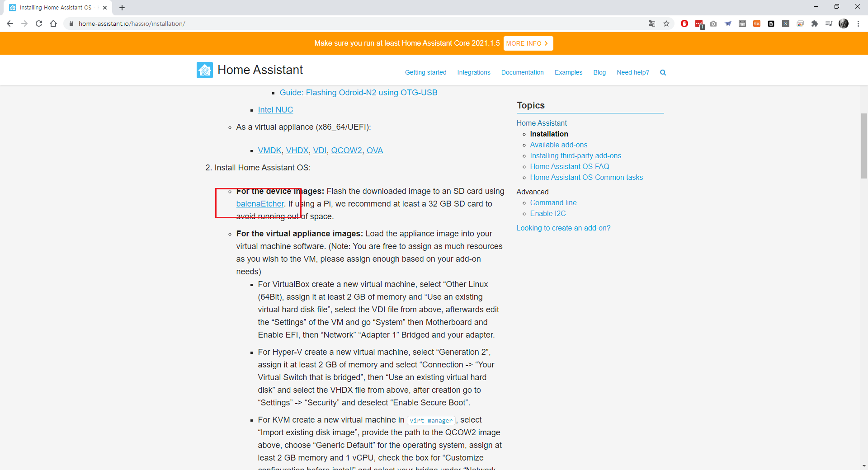Image resolution: width=868 pixels, height=470 pixels.
Task: Go back to the previous page
Action: click(10, 23)
